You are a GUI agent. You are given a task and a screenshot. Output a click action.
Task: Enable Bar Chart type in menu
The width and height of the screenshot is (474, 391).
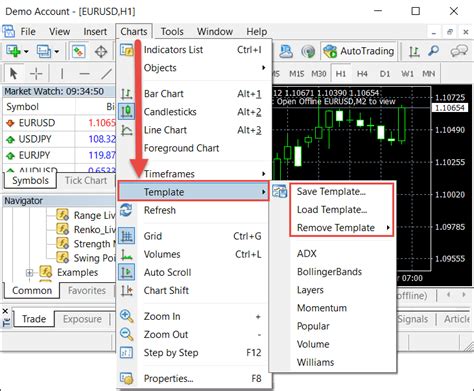195,94
